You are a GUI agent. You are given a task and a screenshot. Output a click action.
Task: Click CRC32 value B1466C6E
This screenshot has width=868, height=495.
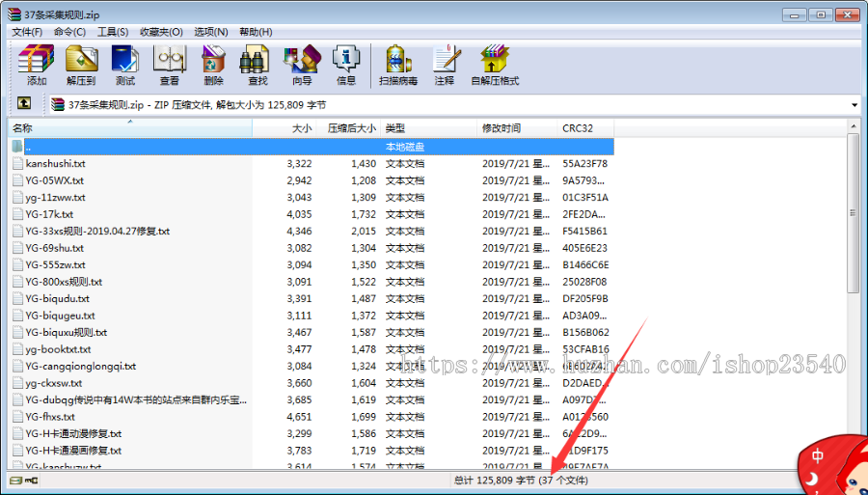click(x=585, y=264)
